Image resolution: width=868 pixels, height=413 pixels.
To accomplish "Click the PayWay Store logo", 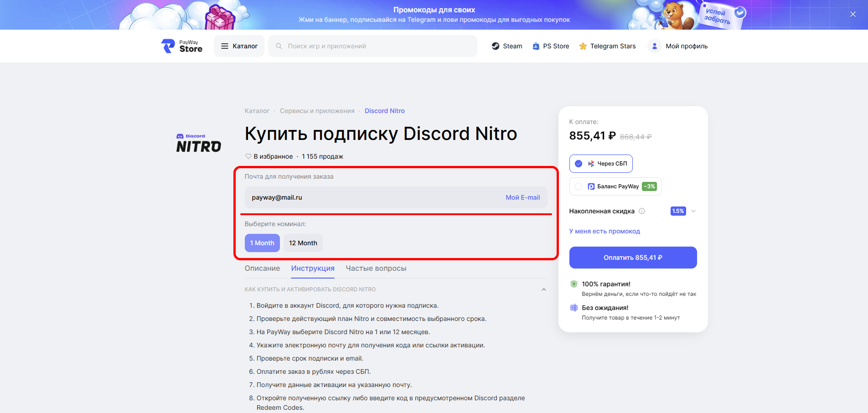I will (181, 46).
